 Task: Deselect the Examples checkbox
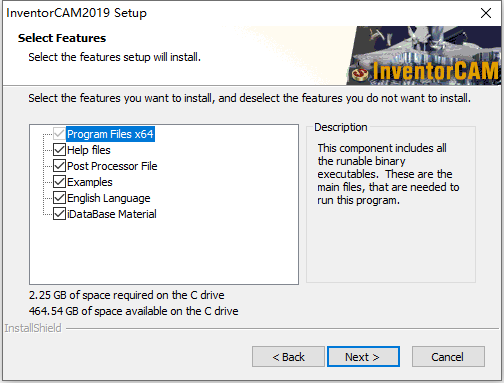click(59, 182)
